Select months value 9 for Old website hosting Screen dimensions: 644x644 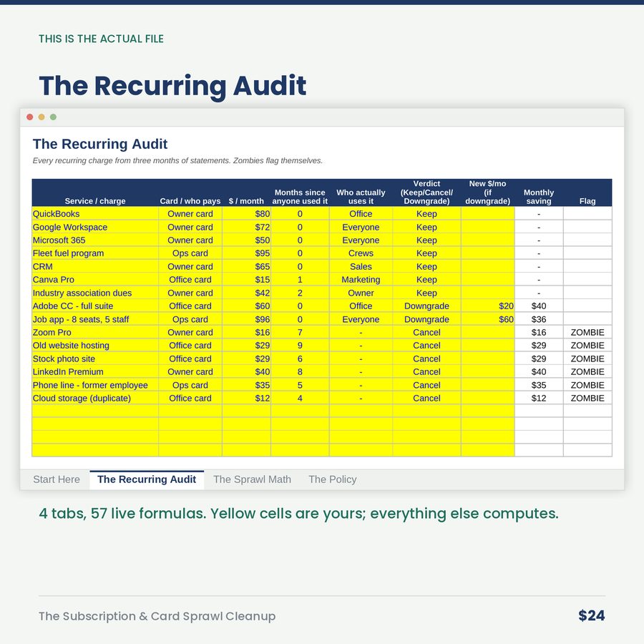(x=300, y=345)
